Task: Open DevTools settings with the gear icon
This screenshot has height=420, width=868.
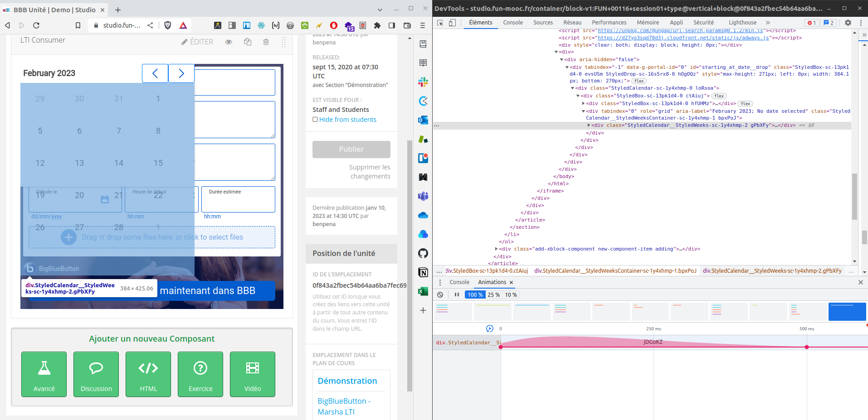Action: [x=848, y=23]
